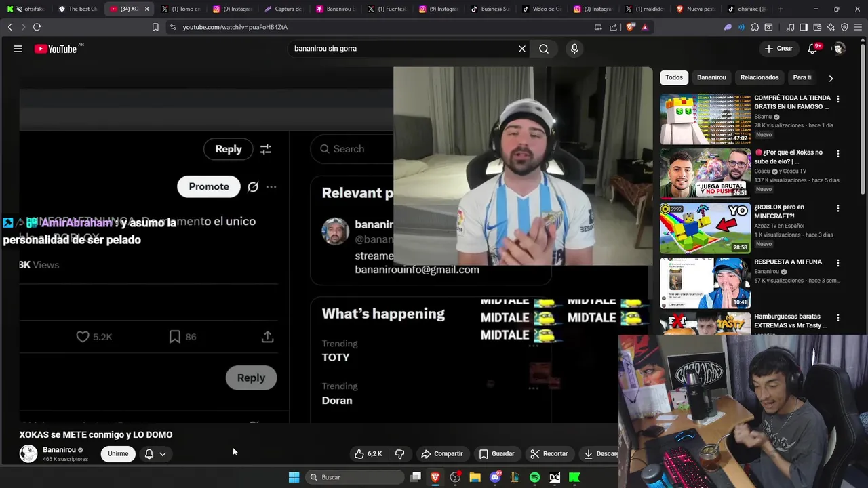Click the Recortar button

pos(549,454)
